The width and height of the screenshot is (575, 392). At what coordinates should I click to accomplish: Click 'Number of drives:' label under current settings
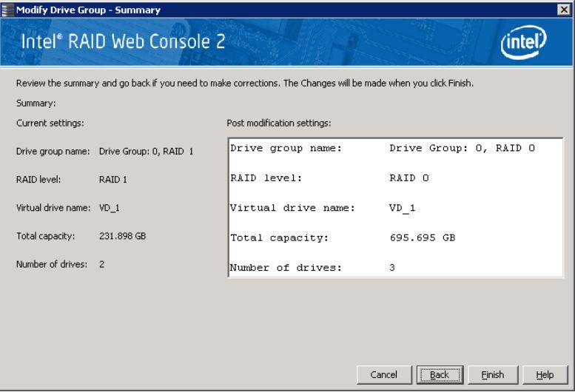tap(52, 264)
